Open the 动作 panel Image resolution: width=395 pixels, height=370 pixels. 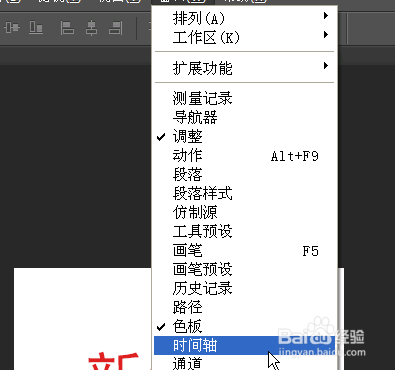point(244,155)
